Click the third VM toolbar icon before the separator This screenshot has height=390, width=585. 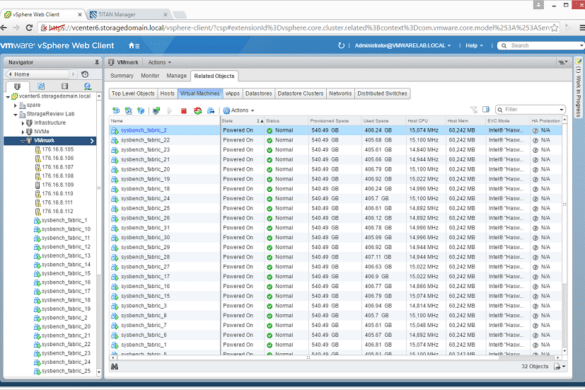coord(141,110)
